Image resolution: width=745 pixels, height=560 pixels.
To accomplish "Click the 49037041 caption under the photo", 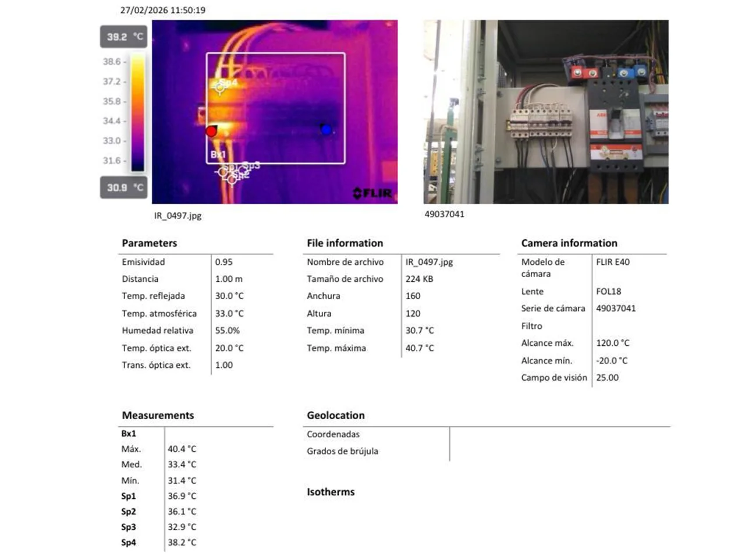I will pyautogui.click(x=445, y=214).
